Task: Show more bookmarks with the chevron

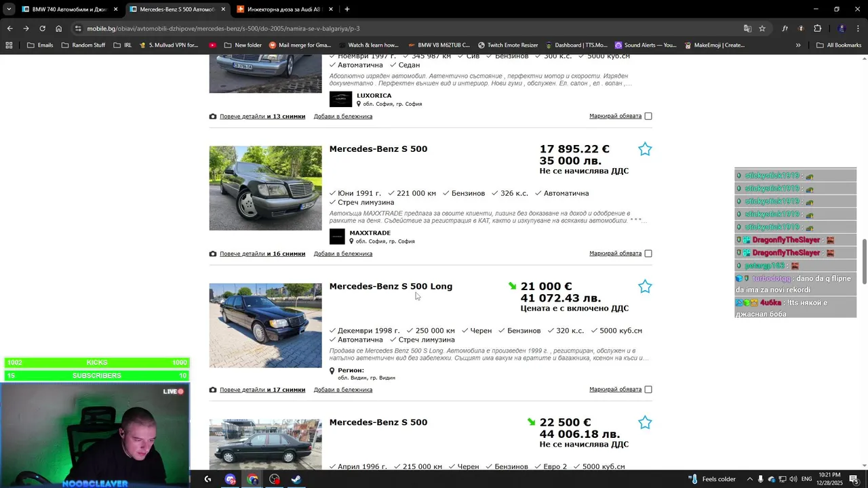Action: (x=798, y=45)
